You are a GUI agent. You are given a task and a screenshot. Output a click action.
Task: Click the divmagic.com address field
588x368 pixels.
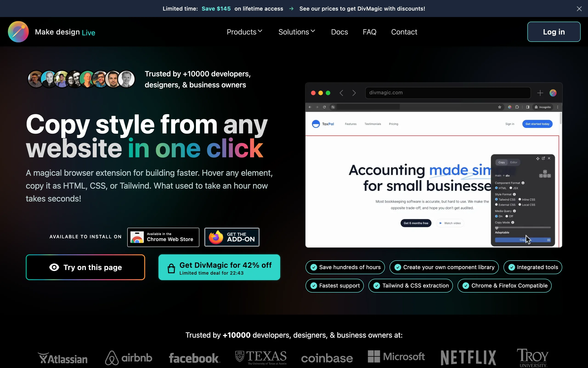tap(448, 93)
